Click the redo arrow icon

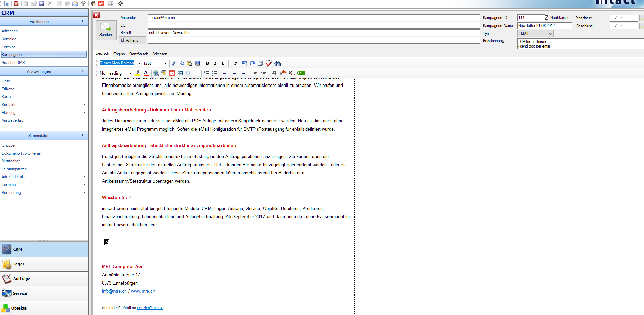pos(253,63)
